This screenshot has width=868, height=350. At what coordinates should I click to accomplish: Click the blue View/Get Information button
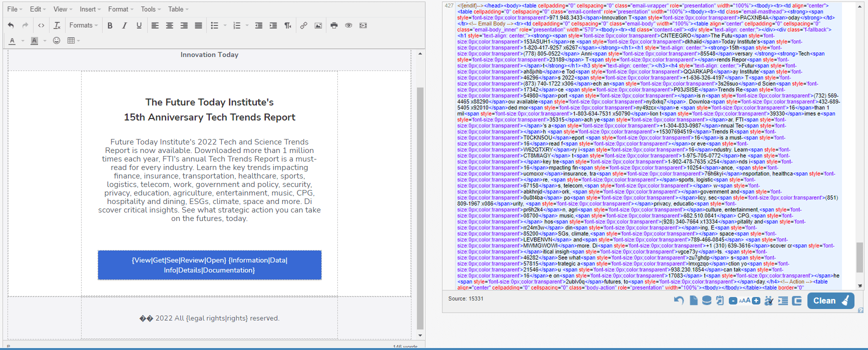click(x=209, y=265)
